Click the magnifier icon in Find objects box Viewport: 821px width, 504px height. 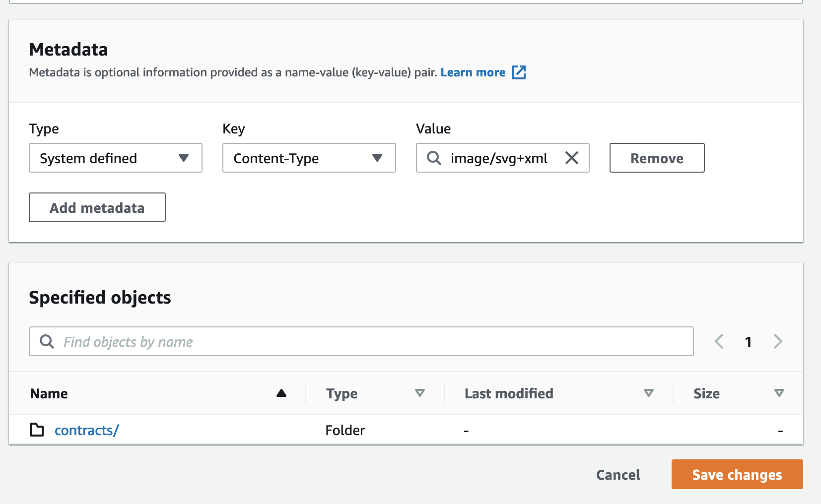click(47, 341)
